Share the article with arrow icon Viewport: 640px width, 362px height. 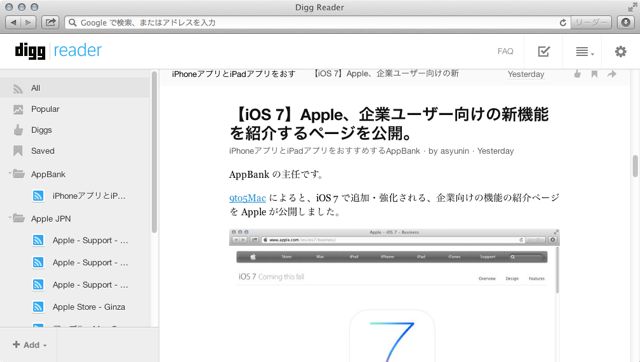[x=611, y=74]
